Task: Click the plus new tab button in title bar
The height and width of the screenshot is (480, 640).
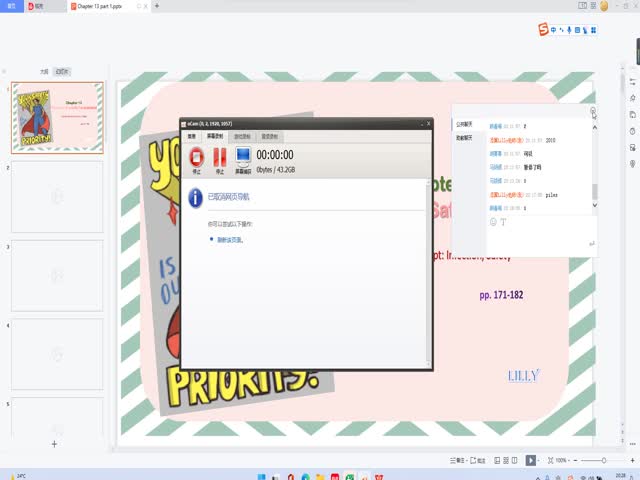Action: [x=157, y=6]
